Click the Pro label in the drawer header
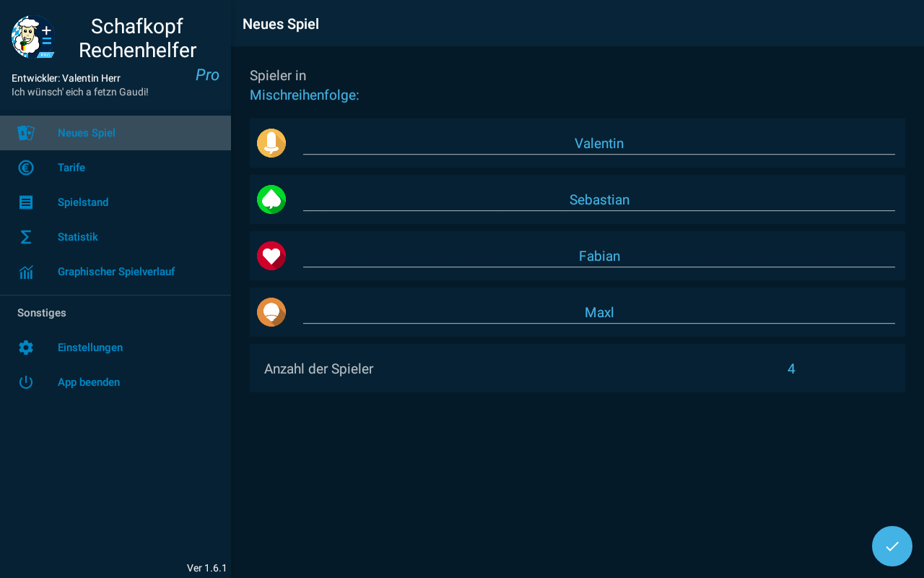 pyautogui.click(x=207, y=75)
